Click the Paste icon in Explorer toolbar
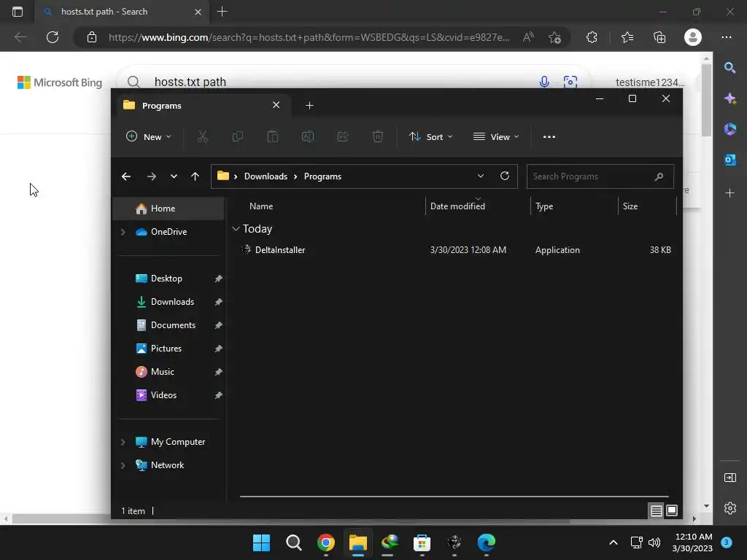 click(x=273, y=136)
